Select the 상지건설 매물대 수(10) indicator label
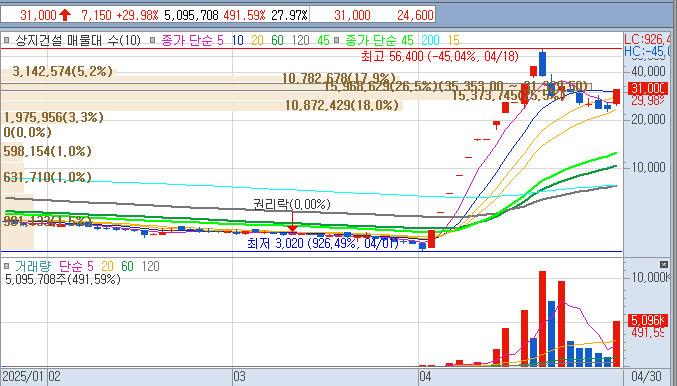Image resolution: width=677 pixels, height=386 pixels. click(x=78, y=41)
